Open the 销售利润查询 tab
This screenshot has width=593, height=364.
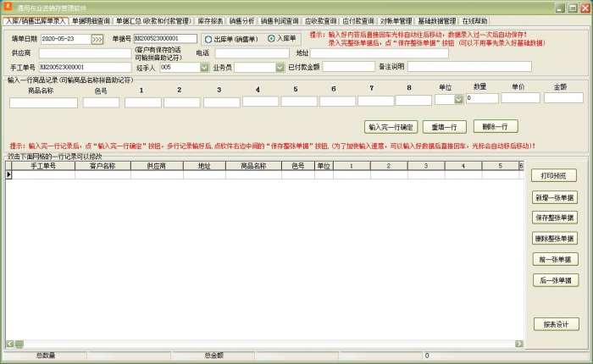tap(280, 21)
